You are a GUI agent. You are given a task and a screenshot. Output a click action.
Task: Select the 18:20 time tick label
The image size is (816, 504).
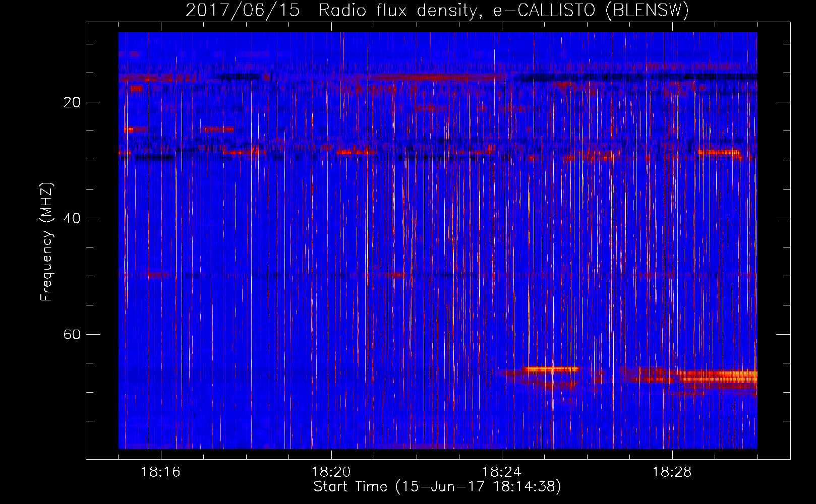(x=331, y=472)
